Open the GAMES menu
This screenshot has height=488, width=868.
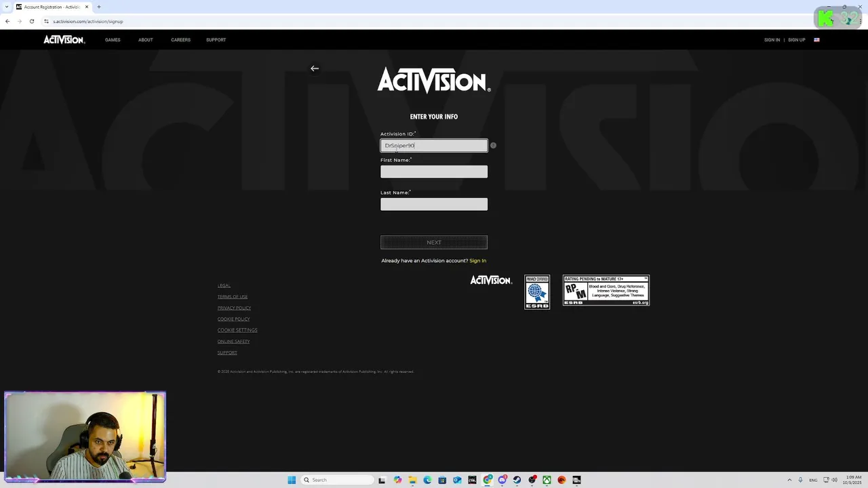click(113, 40)
